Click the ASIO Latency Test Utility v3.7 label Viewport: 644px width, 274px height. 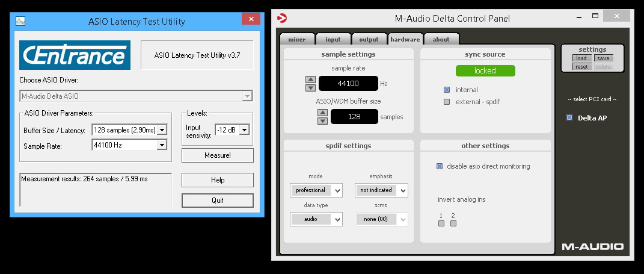(x=197, y=55)
